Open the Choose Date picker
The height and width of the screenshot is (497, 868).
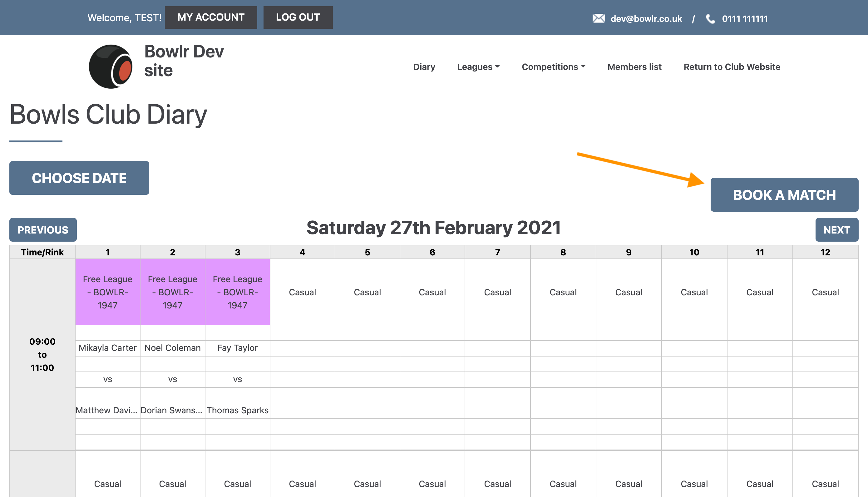click(79, 178)
